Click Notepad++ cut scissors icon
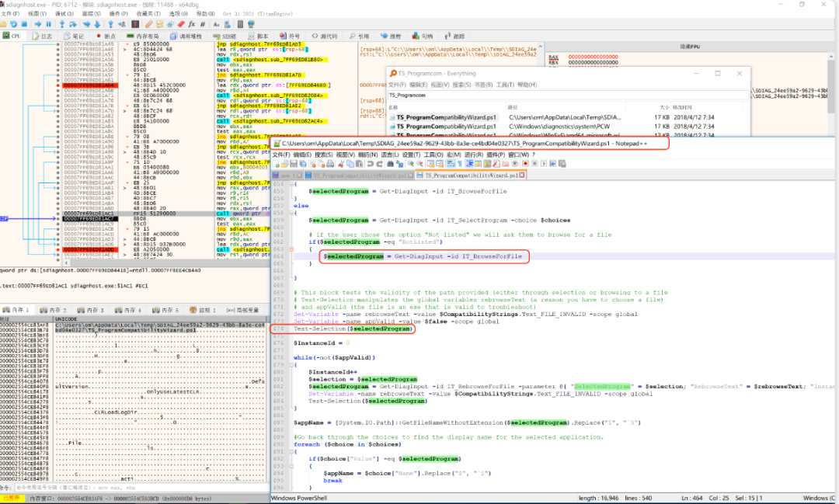Image resolution: width=839 pixels, height=504 pixels. [x=341, y=164]
